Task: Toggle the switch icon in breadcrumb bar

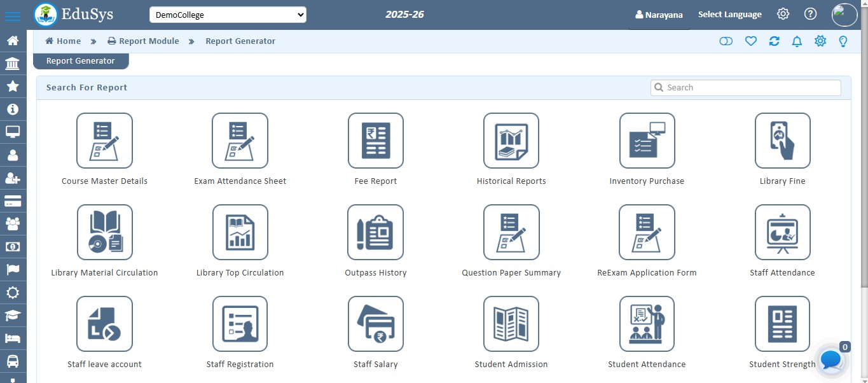Action: [x=726, y=41]
